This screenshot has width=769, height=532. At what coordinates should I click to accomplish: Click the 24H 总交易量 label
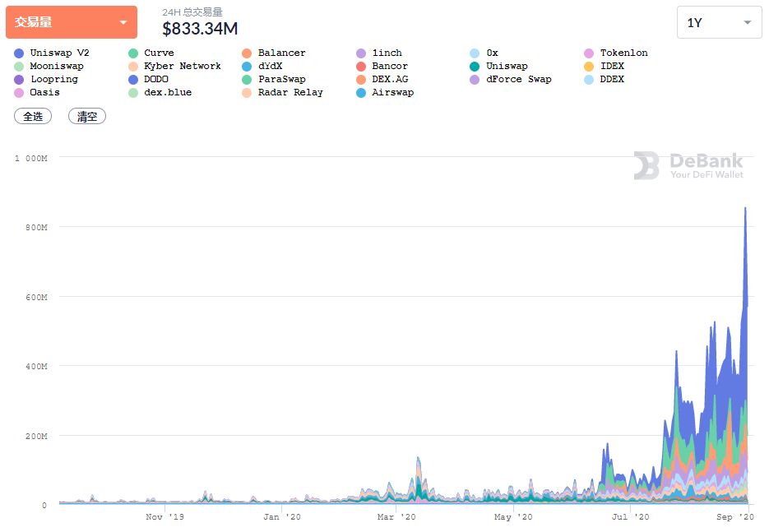(192, 12)
